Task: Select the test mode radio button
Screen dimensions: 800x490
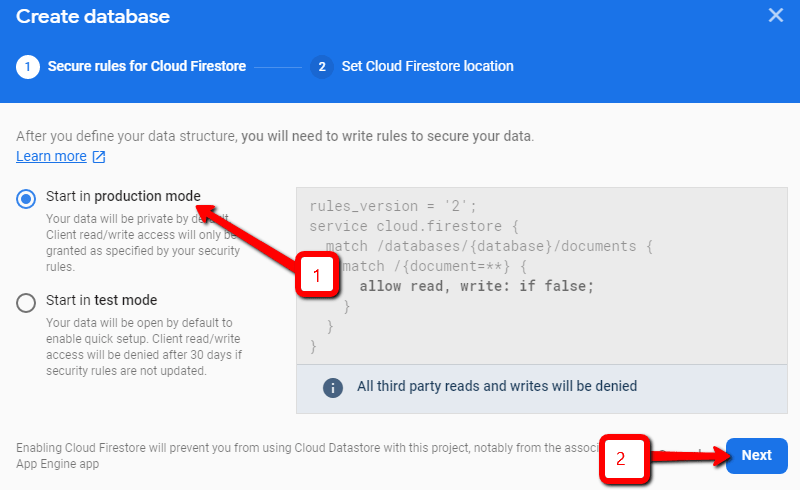Action: coord(26,303)
